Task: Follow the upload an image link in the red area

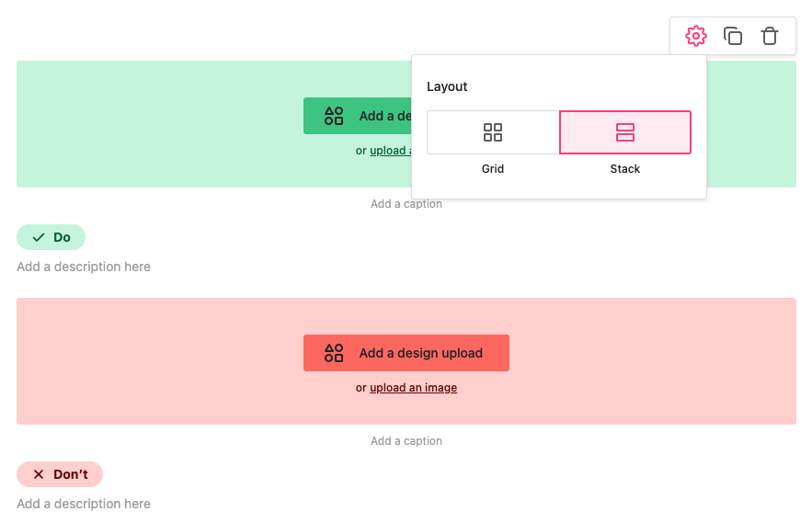Action: point(413,388)
